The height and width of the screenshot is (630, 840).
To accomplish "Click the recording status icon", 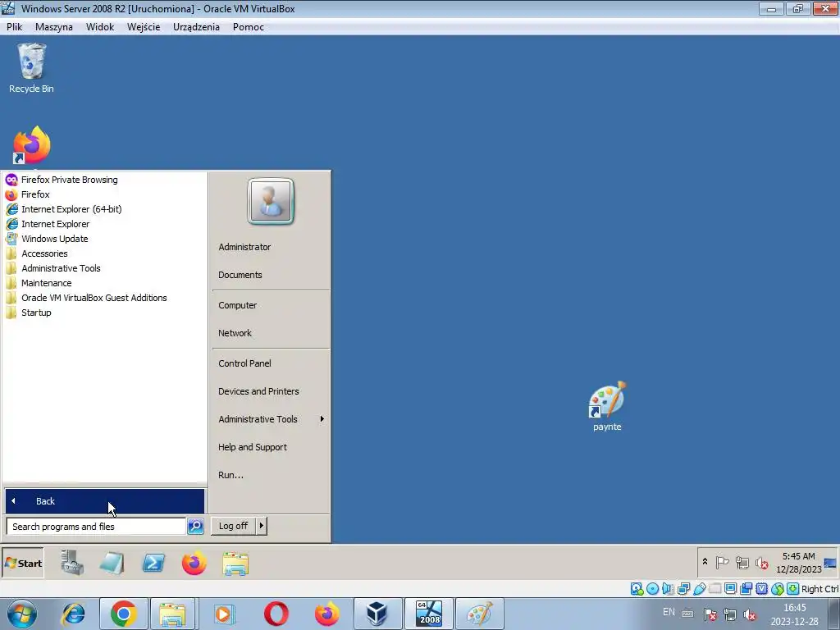I will [746, 589].
